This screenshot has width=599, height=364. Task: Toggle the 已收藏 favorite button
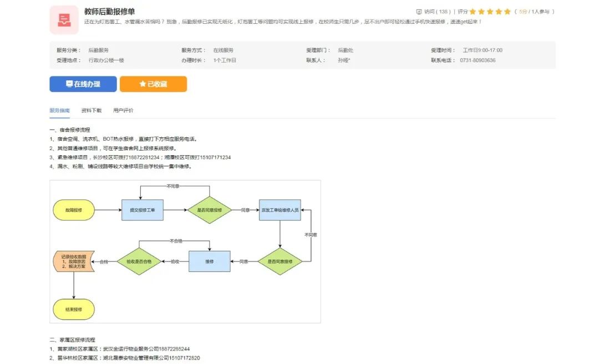[153, 84]
